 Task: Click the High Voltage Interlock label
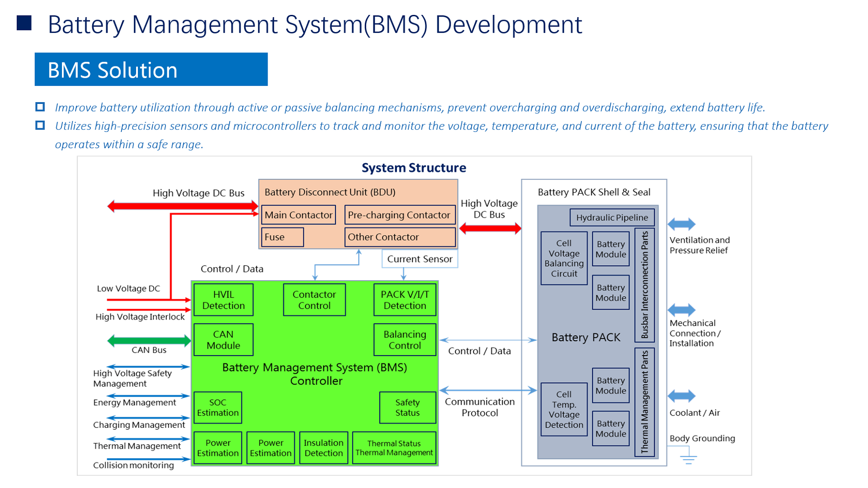(x=140, y=317)
